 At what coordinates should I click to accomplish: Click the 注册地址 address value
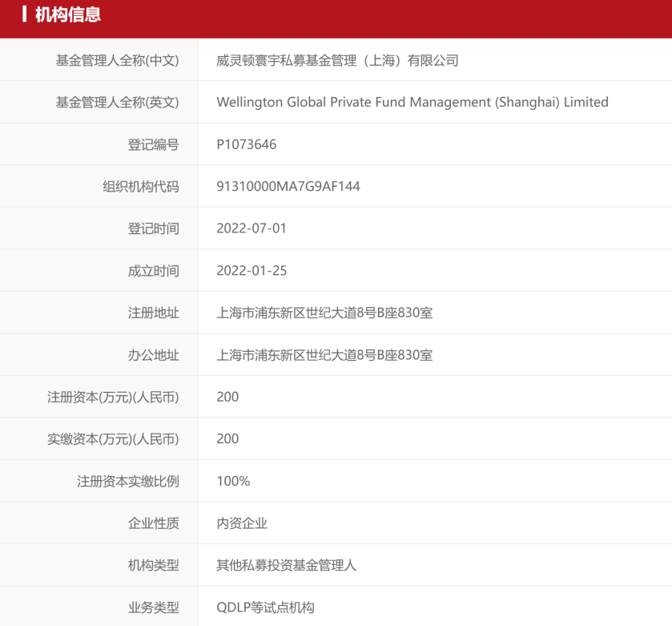tap(324, 313)
